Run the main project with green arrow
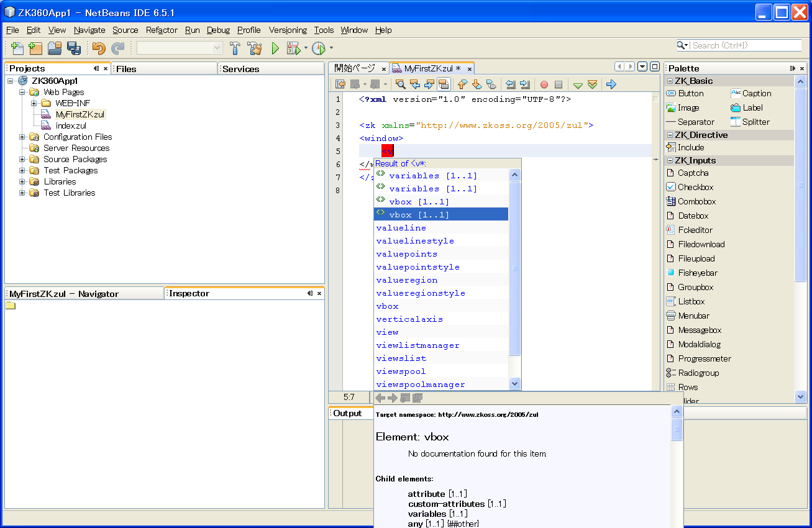This screenshot has height=528, width=812. coord(275,48)
